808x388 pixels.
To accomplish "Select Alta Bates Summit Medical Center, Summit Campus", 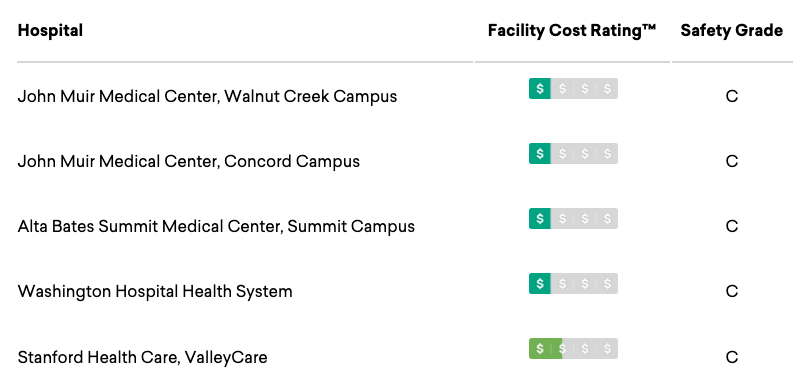I will pos(216,226).
